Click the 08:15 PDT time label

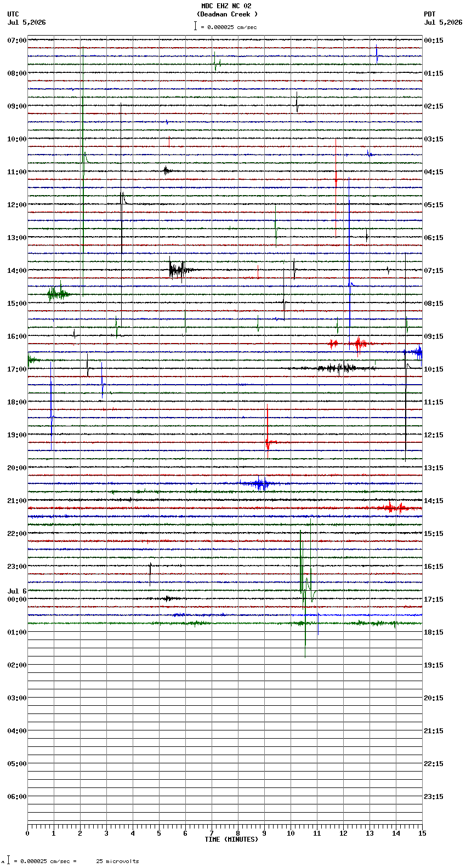[x=434, y=304]
